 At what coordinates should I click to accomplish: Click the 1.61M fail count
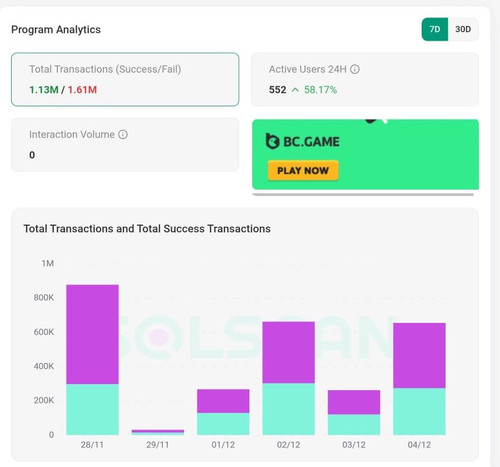coord(82,90)
